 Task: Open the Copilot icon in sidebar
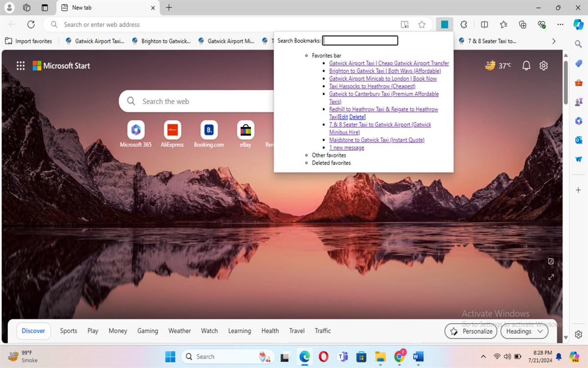pos(578,25)
